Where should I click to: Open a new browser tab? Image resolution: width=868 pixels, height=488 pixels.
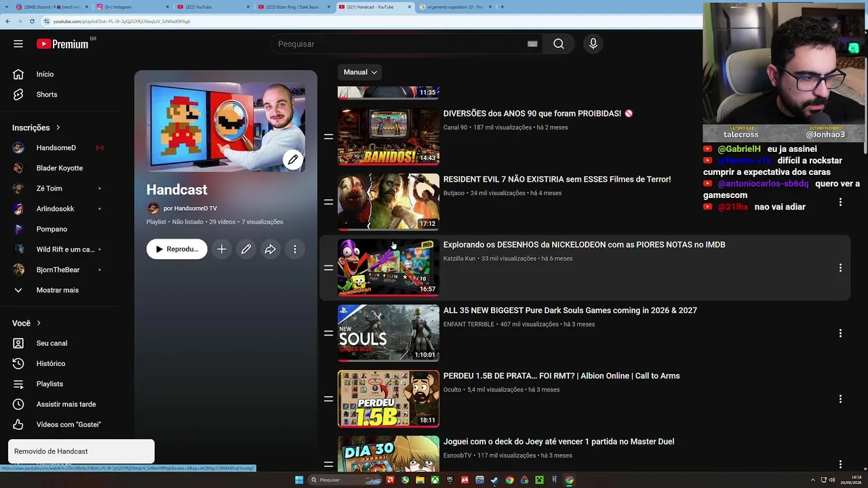click(502, 7)
